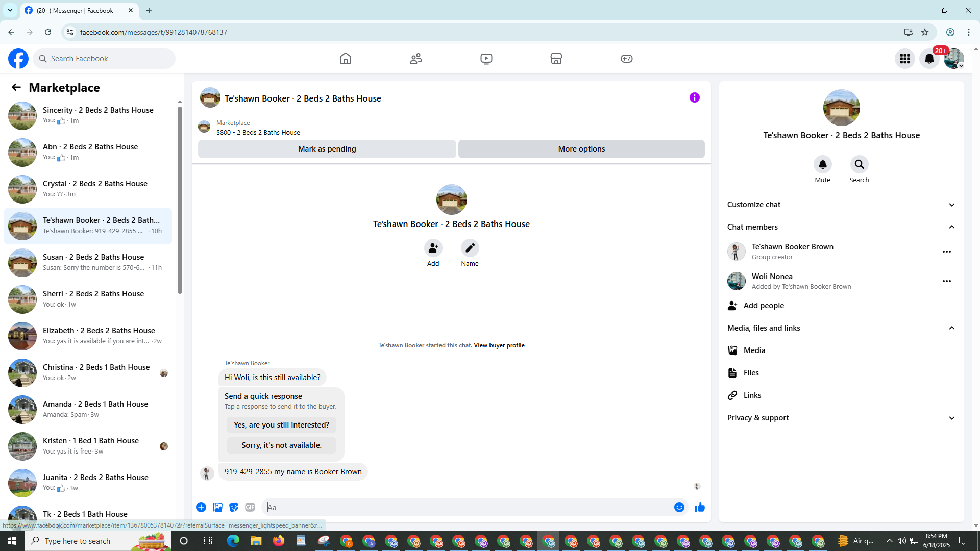The height and width of the screenshot is (551, 980).
Task: Open the account profile dropdown
Action: (954, 59)
